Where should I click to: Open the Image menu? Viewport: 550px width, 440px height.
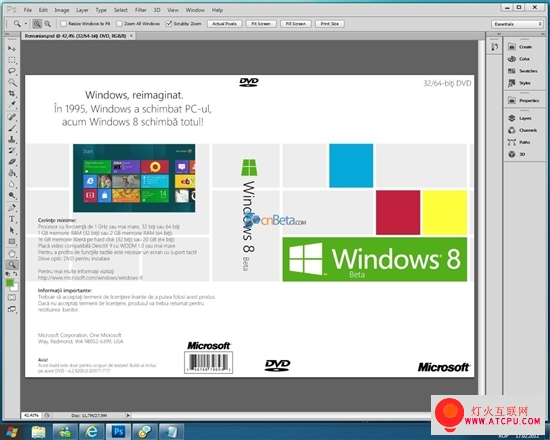coord(62,10)
